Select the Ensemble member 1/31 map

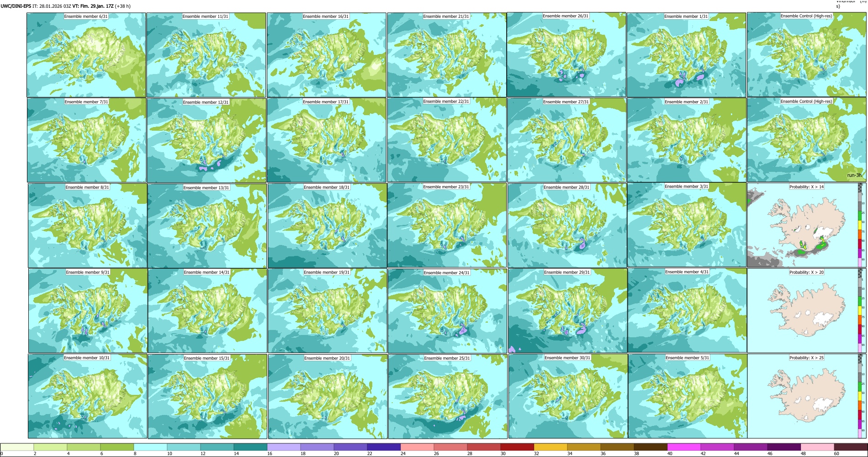pos(686,55)
